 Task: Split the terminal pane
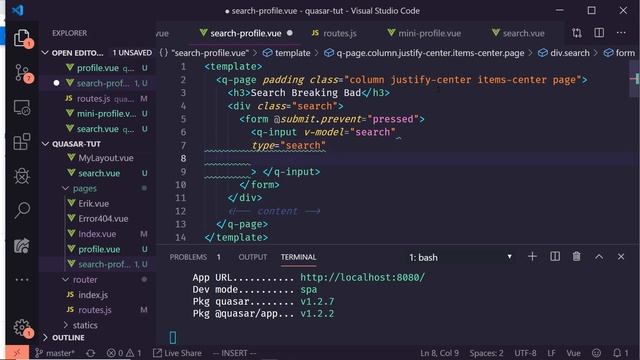coord(555,257)
